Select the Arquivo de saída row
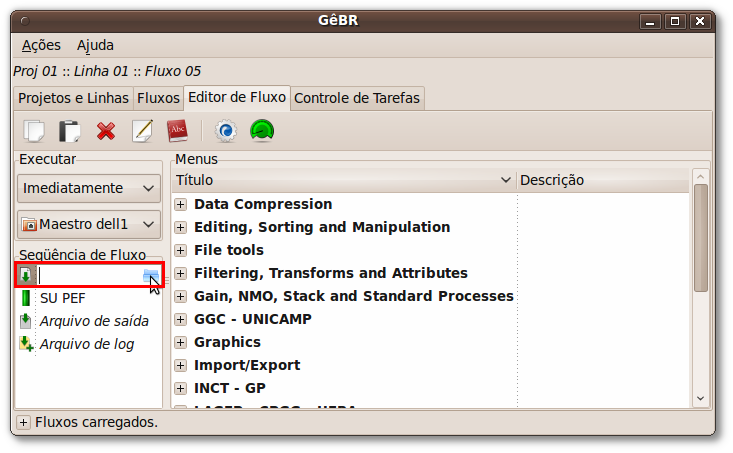733x453 pixels. tap(89, 321)
